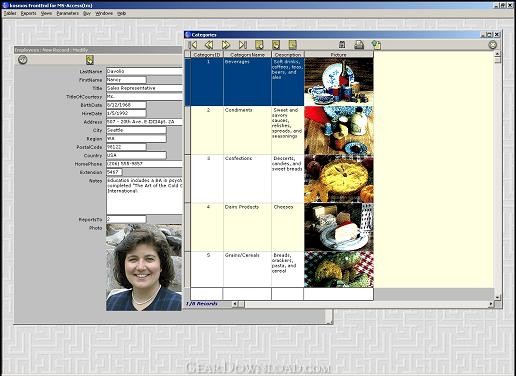Select the Dairy Products category name cell
516x376 pixels.
pyautogui.click(x=247, y=227)
